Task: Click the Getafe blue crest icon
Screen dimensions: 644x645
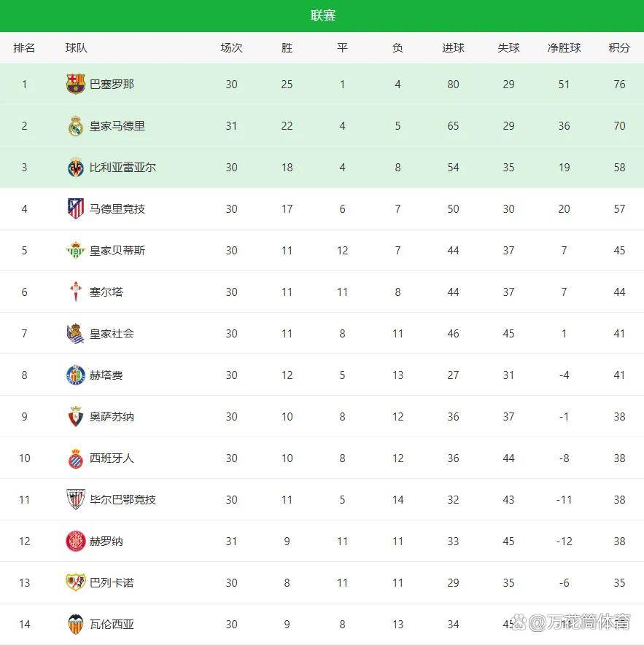Action: click(76, 375)
